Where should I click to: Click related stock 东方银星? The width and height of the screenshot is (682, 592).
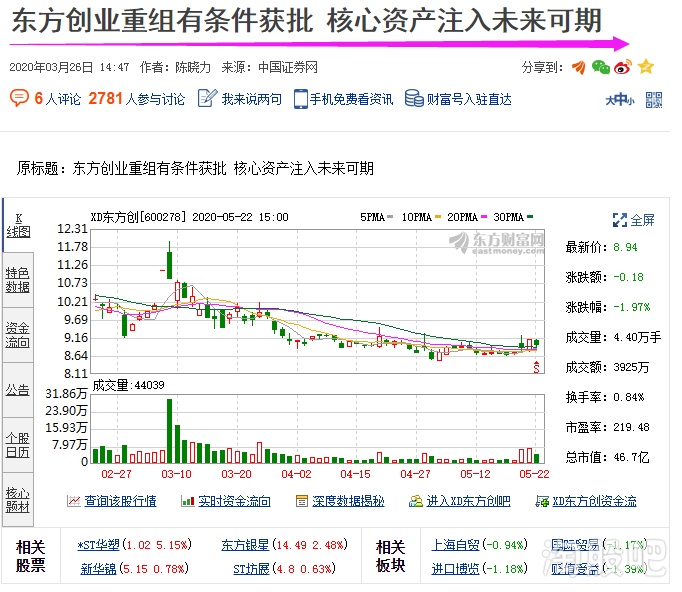click(x=244, y=545)
